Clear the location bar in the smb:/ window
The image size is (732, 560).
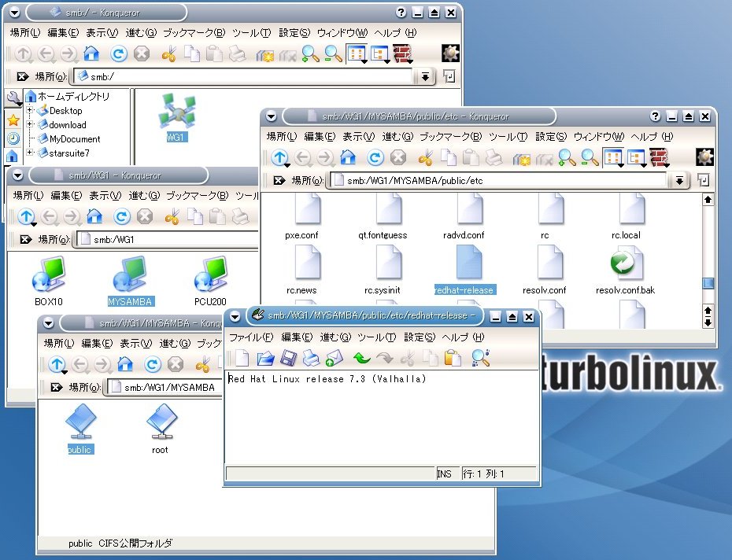tap(22, 76)
